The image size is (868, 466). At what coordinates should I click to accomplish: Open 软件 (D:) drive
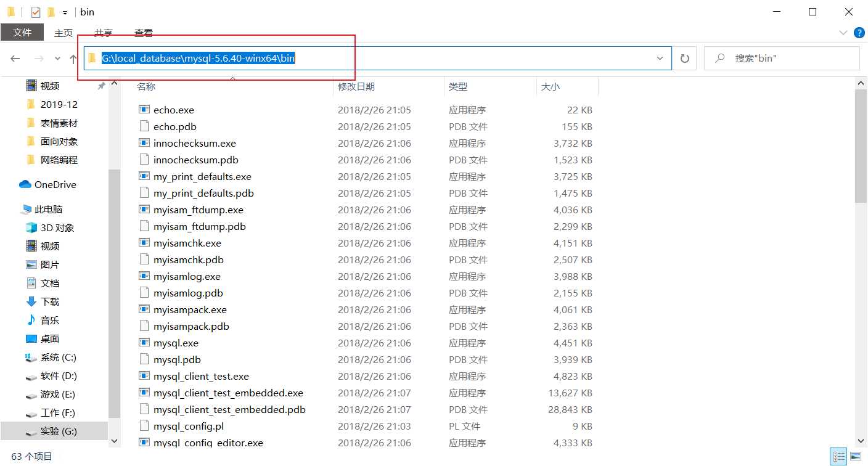[59, 375]
